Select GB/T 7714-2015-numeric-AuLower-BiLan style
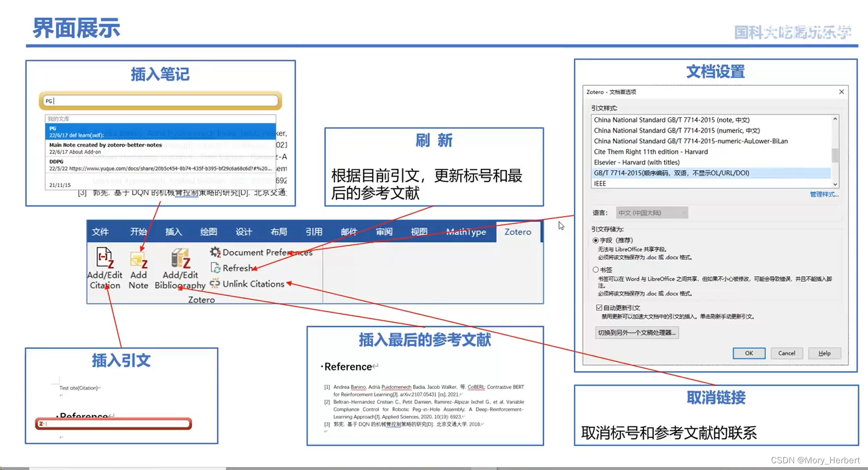 point(711,141)
